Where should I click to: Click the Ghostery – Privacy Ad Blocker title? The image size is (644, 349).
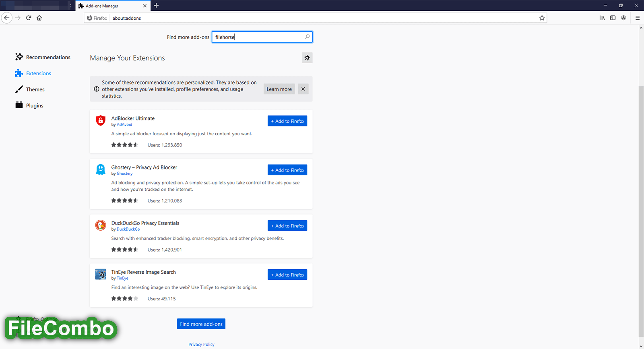click(144, 167)
